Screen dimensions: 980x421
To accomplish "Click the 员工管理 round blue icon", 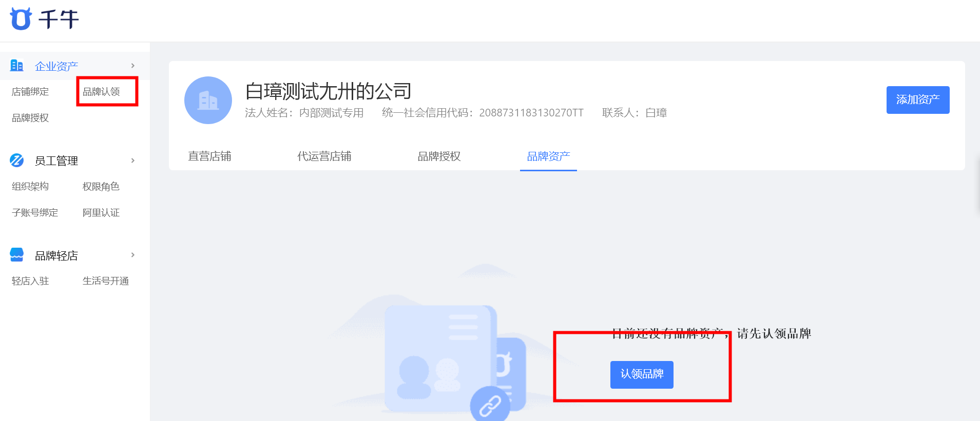I will tap(17, 161).
